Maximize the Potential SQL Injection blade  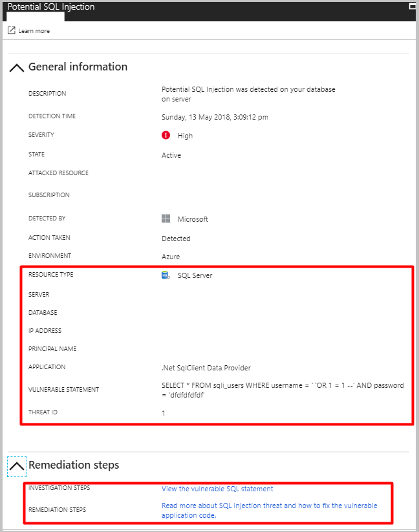click(413, 6)
